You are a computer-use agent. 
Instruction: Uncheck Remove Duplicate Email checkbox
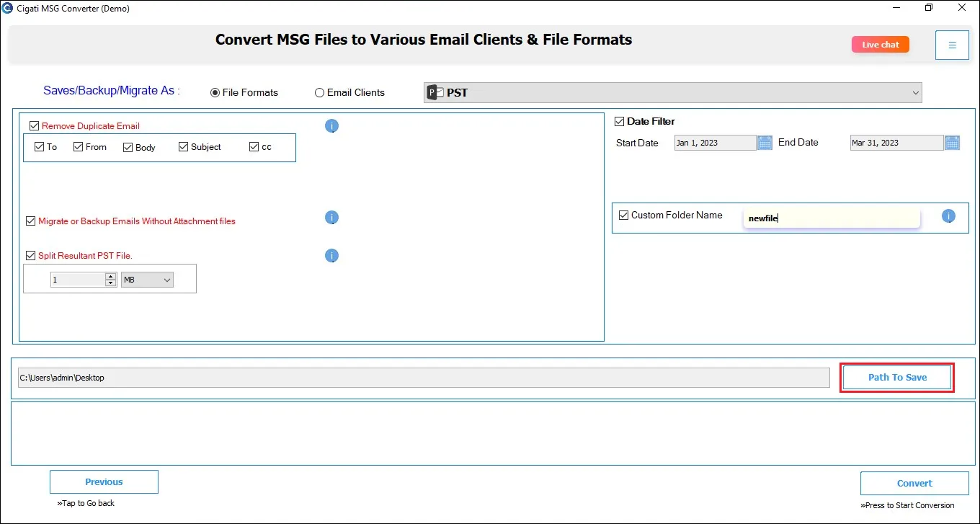click(x=34, y=125)
